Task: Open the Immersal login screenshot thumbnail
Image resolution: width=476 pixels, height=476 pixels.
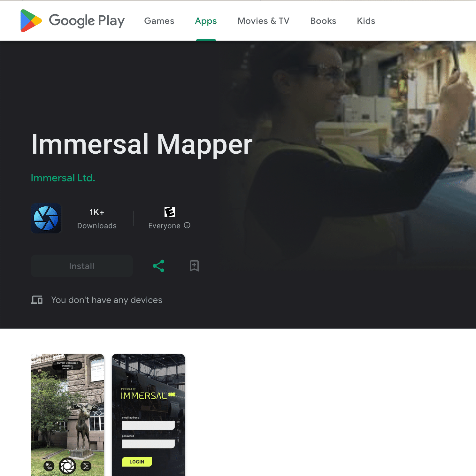Action: [x=148, y=415]
